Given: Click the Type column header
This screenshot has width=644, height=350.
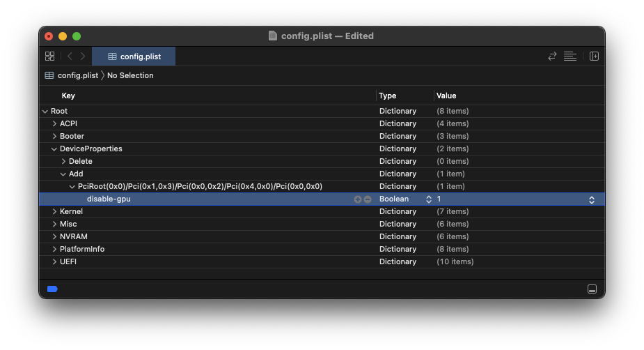Looking at the screenshot, I should coord(388,96).
